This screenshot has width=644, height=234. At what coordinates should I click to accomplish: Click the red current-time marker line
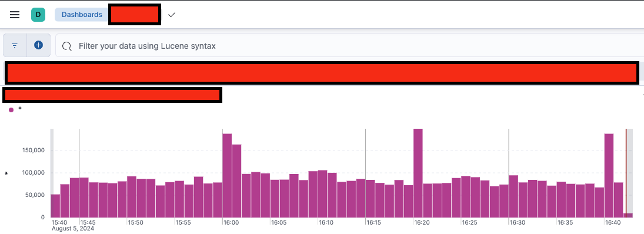(626, 173)
